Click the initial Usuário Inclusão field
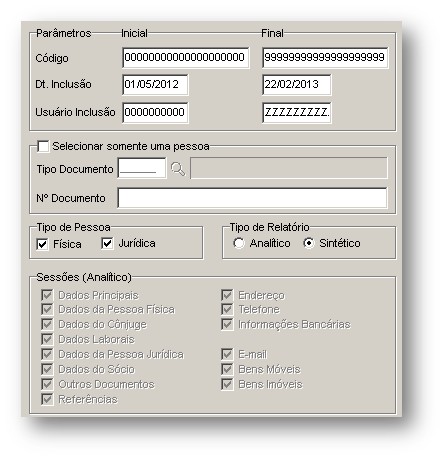Image resolution: width=444 pixels, height=459 pixels. click(155, 112)
